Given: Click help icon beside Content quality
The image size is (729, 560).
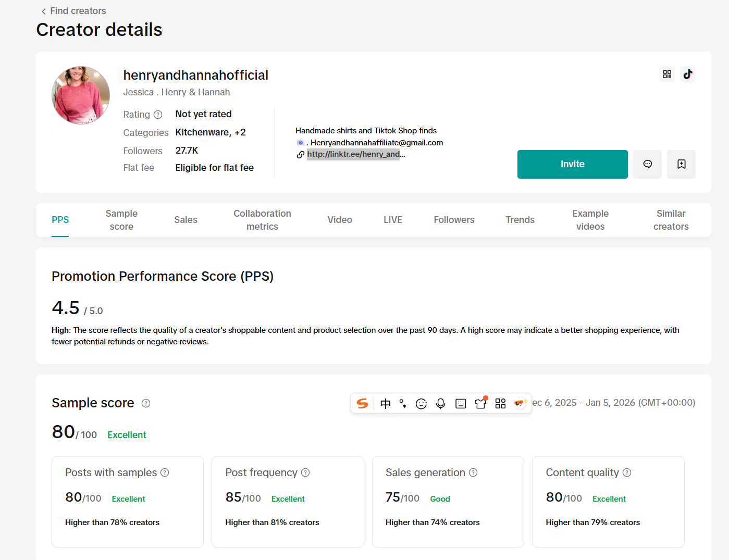Looking at the screenshot, I should (627, 472).
